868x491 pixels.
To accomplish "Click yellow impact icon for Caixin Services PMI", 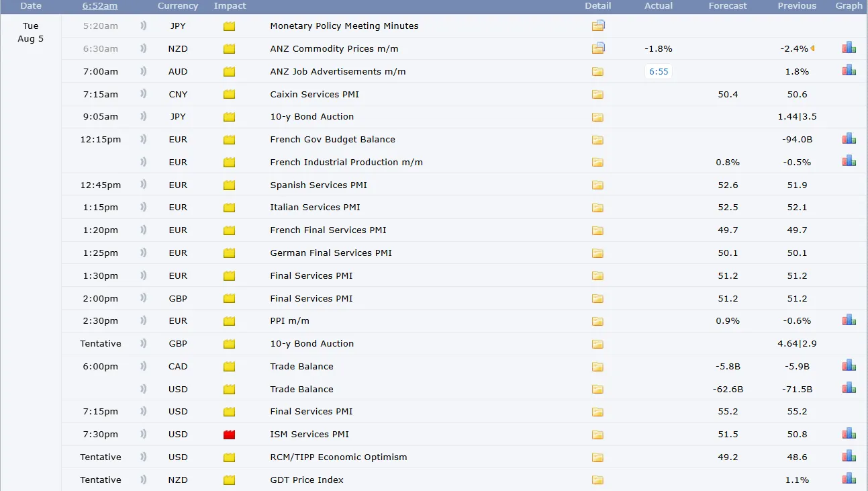I will pyautogui.click(x=230, y=95).
